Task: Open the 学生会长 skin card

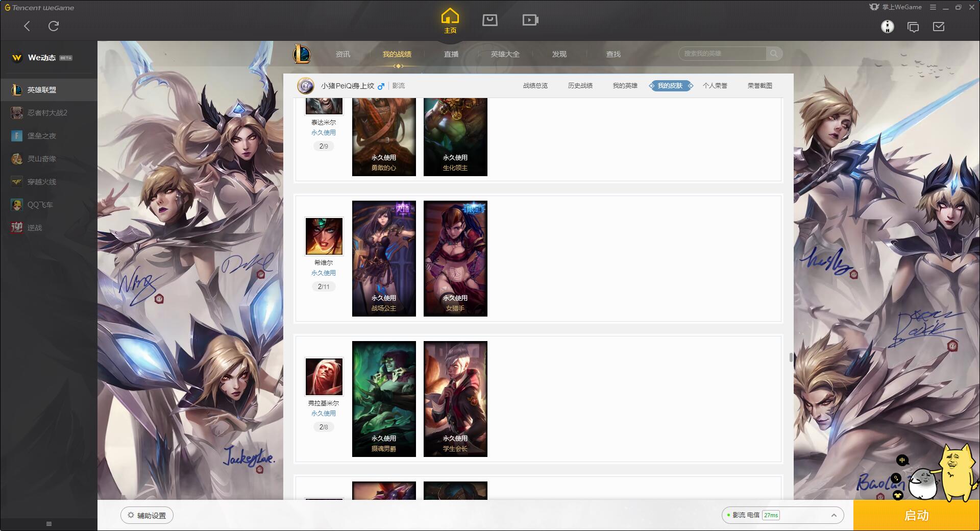Action: (455, 399)
